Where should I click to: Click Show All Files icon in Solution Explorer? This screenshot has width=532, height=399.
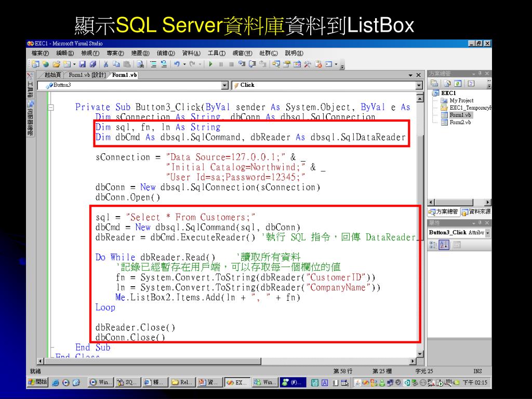[x=447, y=84]
